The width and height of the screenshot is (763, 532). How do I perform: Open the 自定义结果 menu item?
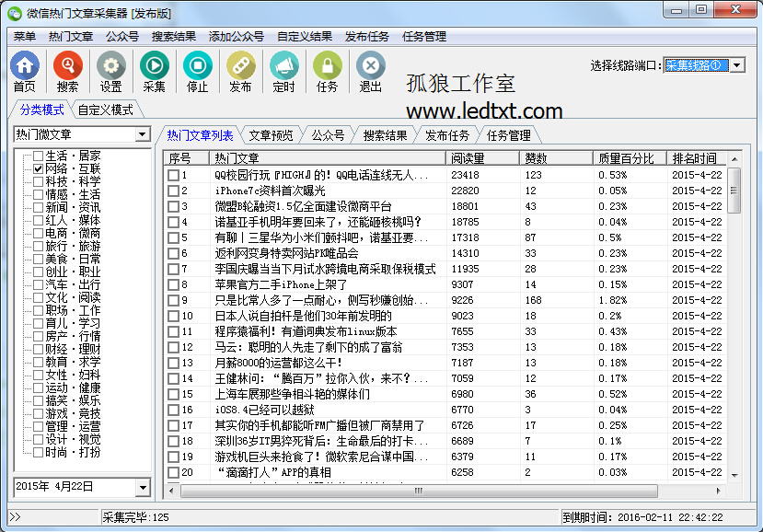[x=305, y=37]
